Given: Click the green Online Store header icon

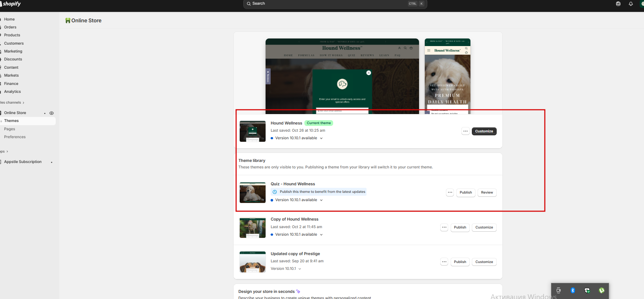Looking at the screenshot, I should tap(68, 21).
